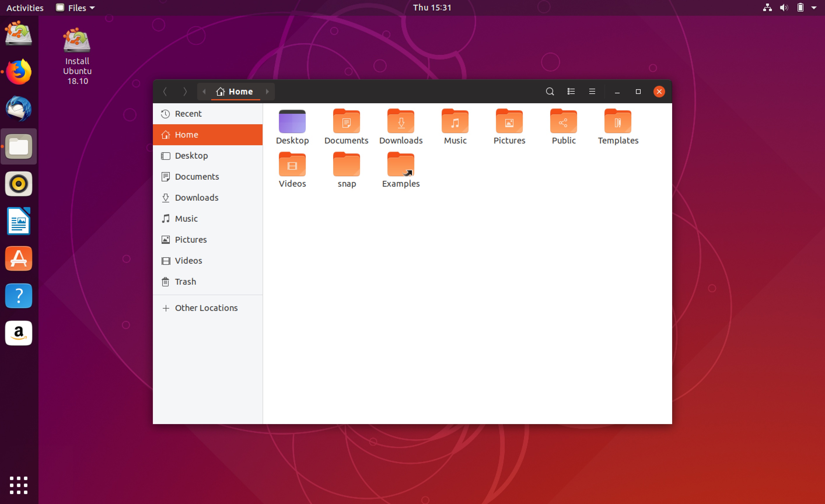Select Trash in the sidebar

(x=185, y=281)
